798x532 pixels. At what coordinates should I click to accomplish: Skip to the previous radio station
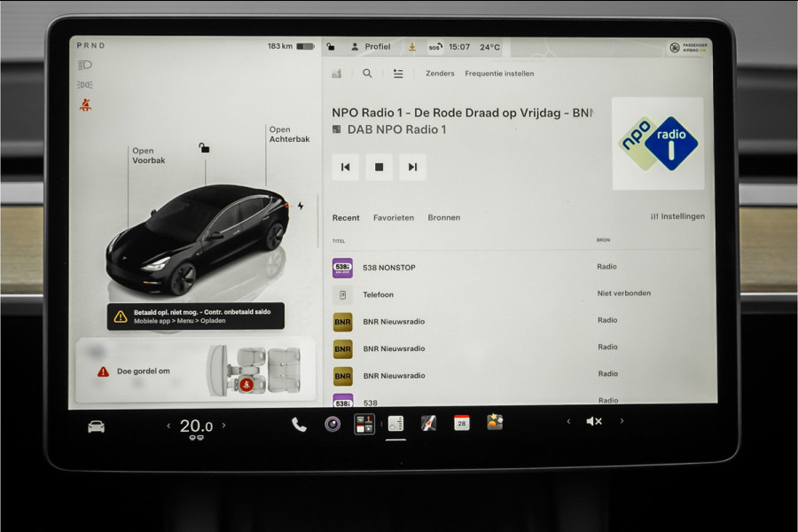click(345, 167)
